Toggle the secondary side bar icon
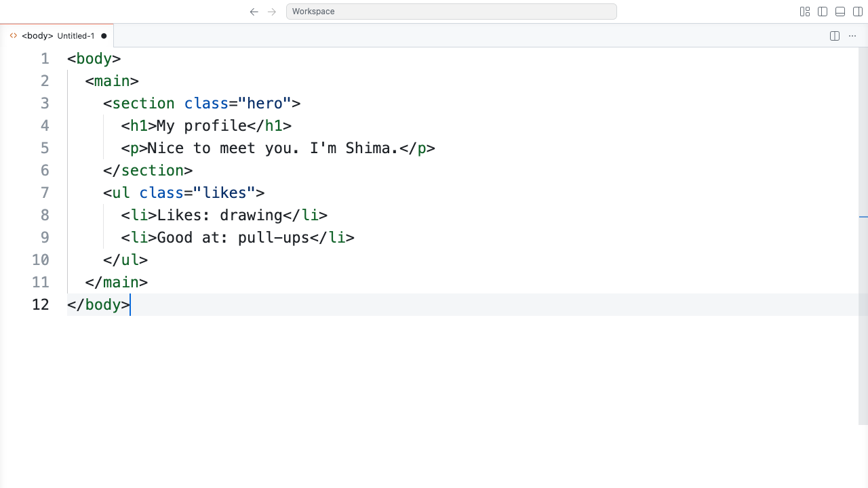This screenshot has height=488, width=868. [858, 12]
